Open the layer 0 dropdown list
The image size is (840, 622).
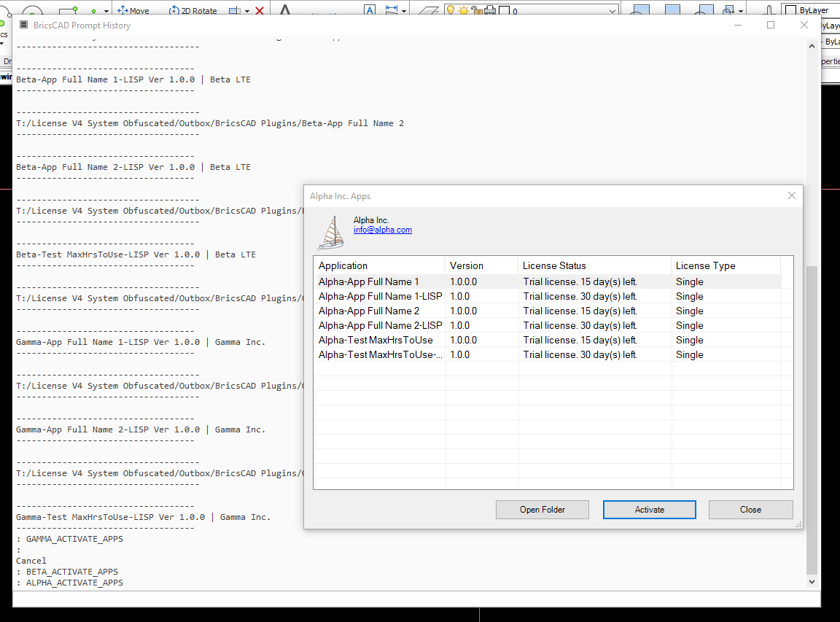612,11
